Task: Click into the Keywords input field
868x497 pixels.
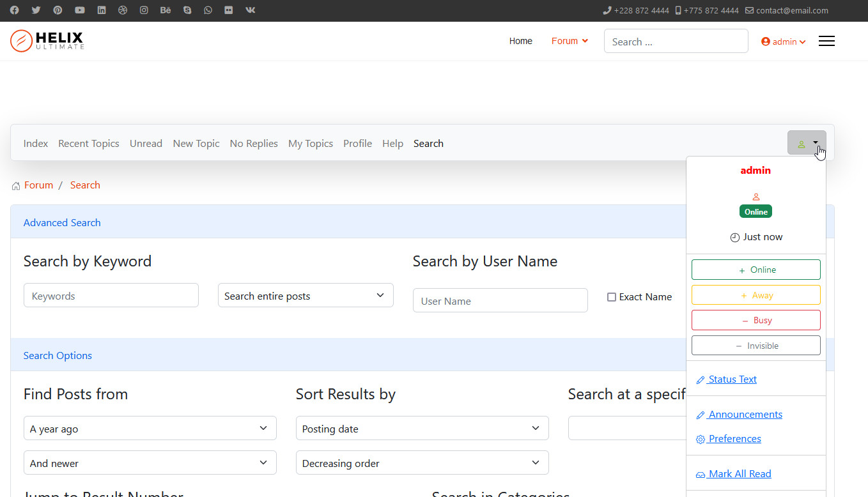Action: tap(111, 296)
